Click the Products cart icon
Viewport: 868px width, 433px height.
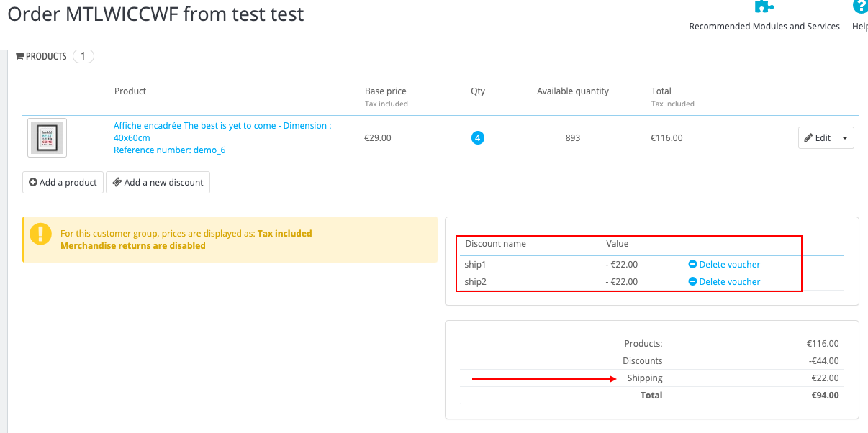[19, 56]
